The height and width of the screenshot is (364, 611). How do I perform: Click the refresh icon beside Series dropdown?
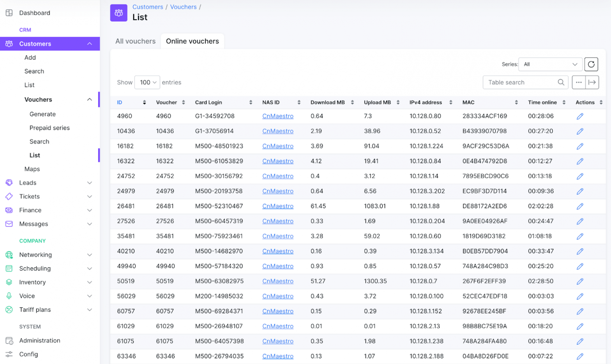click(x=591, y=64)
